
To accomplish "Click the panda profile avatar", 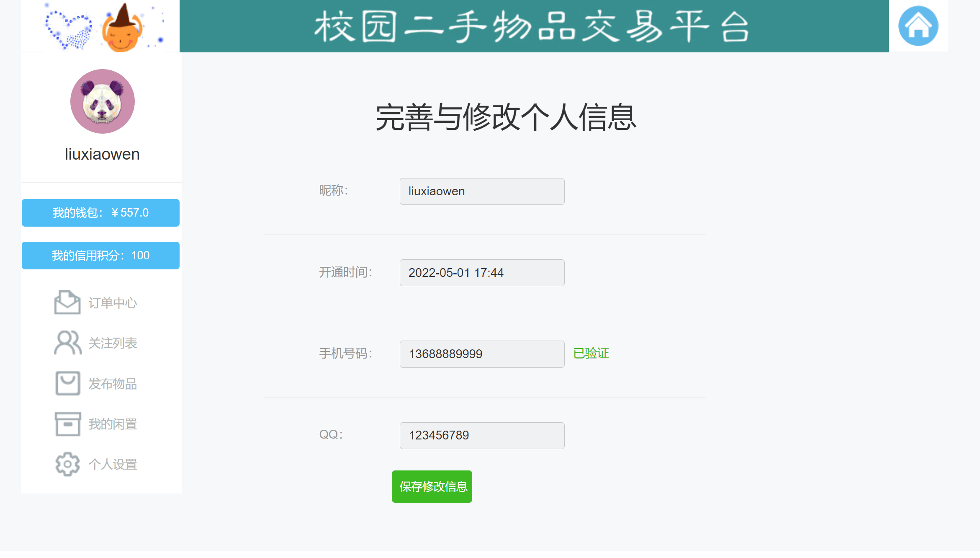I will point(103,101).
